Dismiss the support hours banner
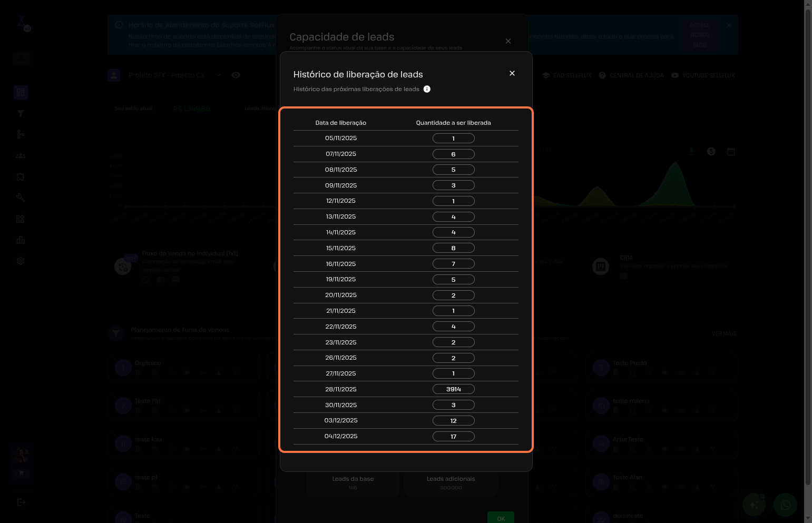The image size is (812, 523). tap(728, 25)
